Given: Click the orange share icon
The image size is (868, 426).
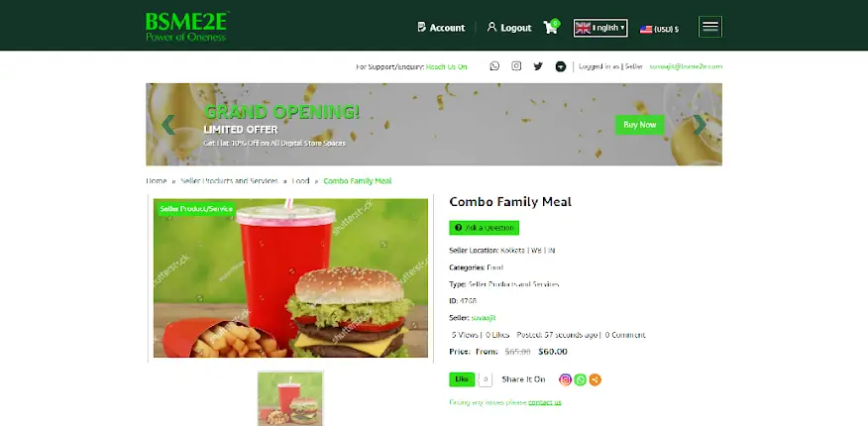Looking at the screenshot, I should pyautogui.click(x=595, y=379).
